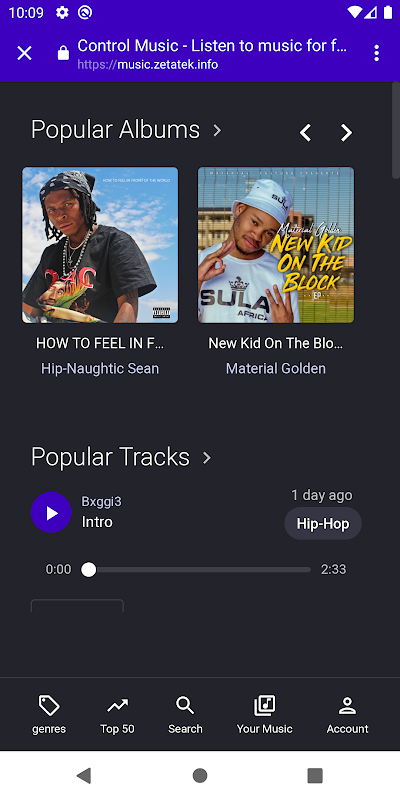Open the Top 50 trending icon
The image size is (400, 800).
pyautogui.click(x=117, y=706)
